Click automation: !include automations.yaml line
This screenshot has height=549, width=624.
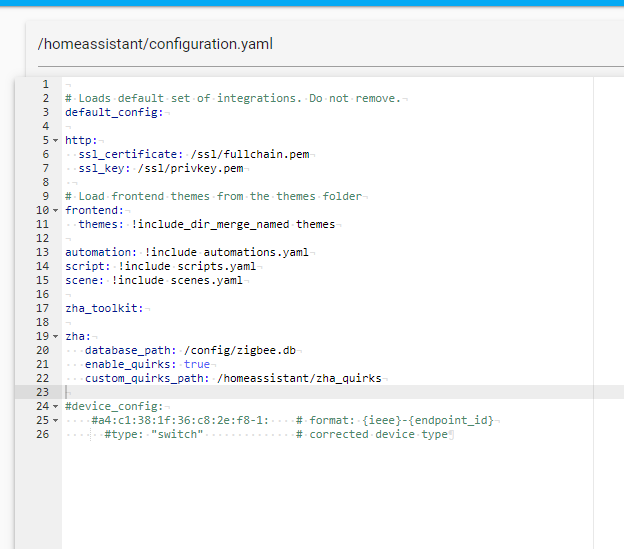(187, 253)
